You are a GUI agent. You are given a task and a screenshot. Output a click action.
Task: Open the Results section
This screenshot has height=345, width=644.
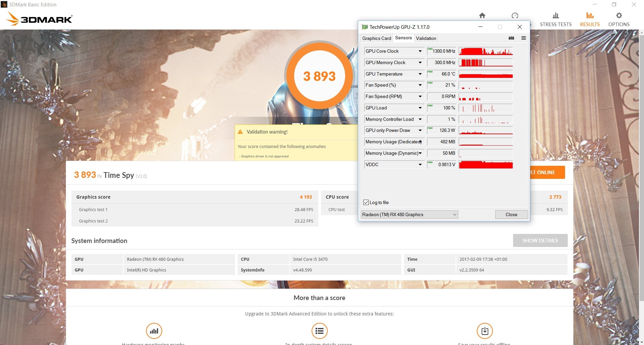[x=590, y=19]
